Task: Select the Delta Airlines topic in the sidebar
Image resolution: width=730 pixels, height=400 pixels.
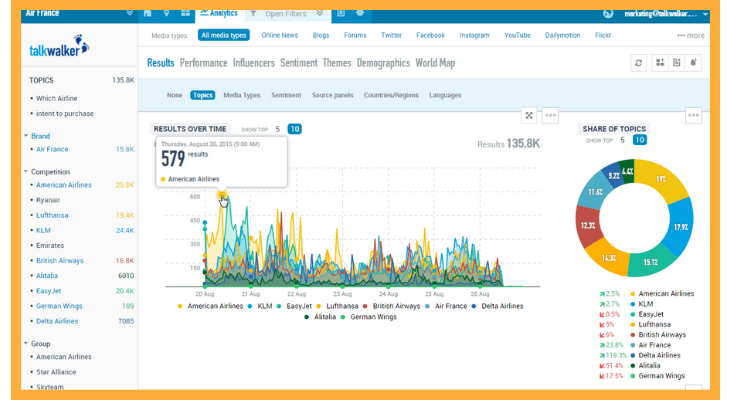Action: [x=57, y=321]
